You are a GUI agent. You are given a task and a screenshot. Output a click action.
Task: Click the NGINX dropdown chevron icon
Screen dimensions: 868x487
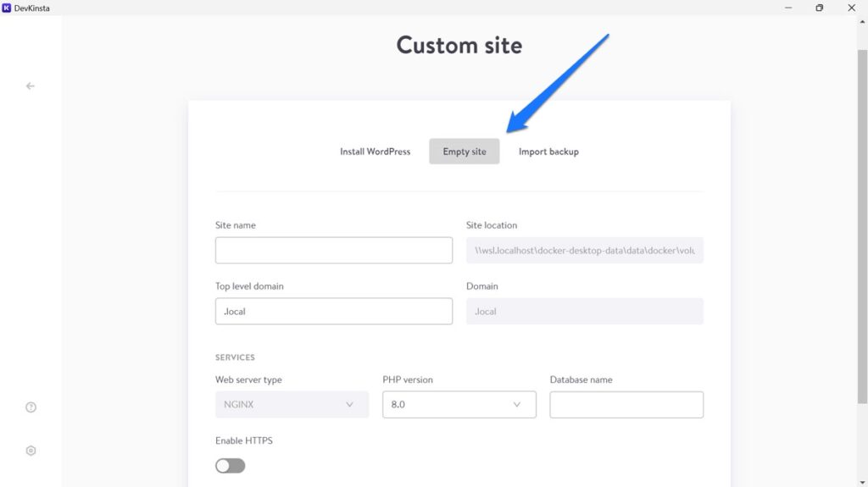click(349, 405)
